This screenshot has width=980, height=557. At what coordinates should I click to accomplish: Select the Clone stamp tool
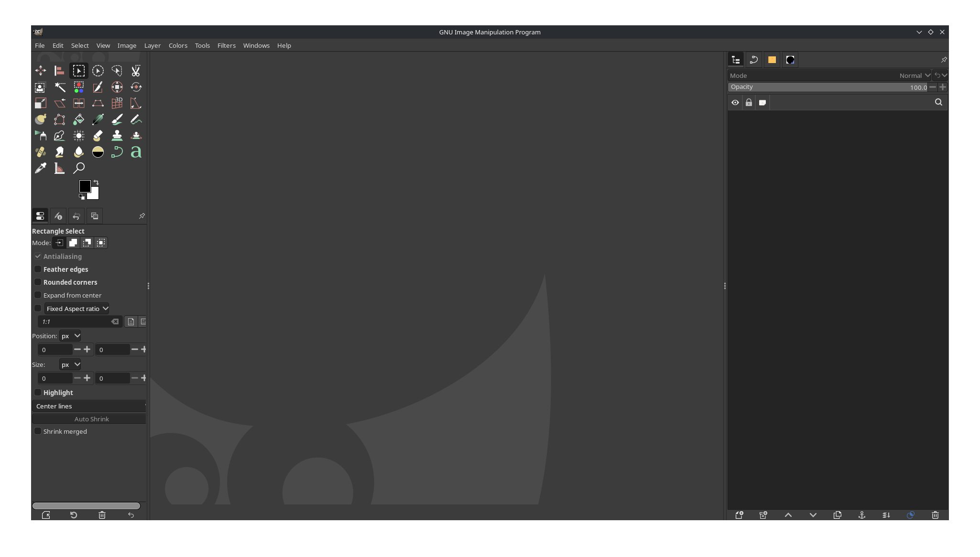117,136
